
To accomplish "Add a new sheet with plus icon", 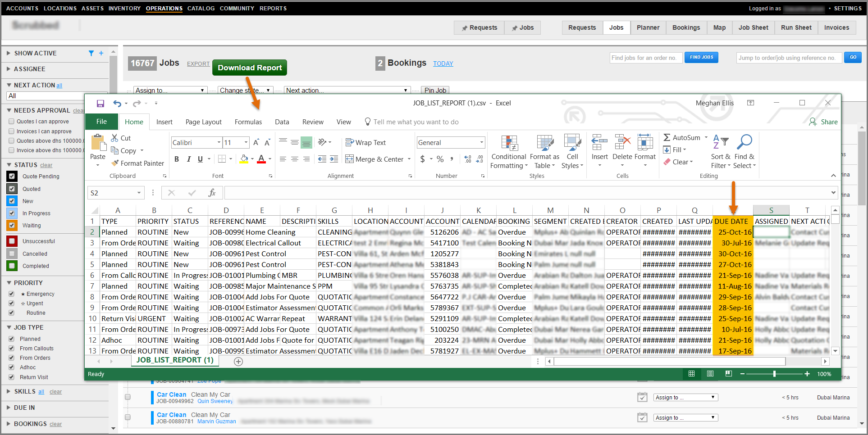I will pos(238,361).
